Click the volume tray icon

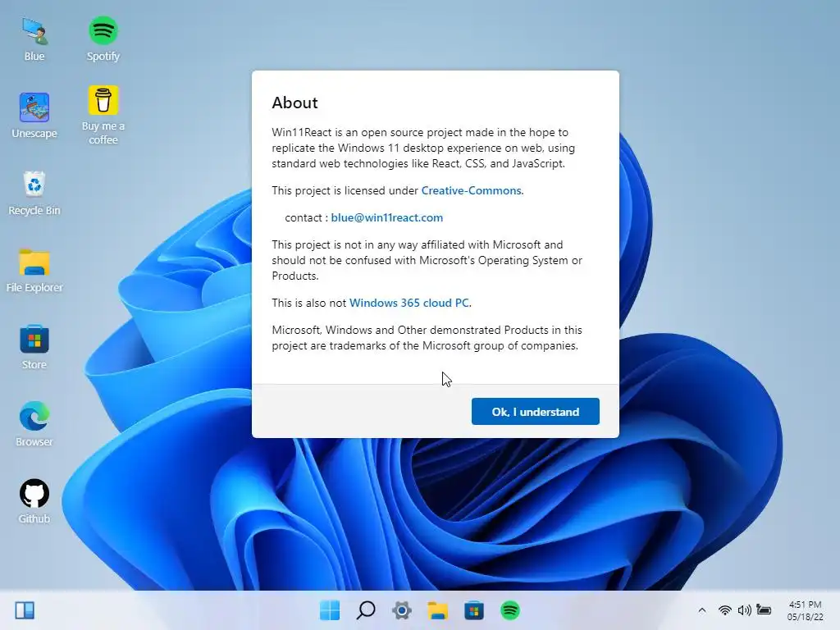click(x=745, y=610)
